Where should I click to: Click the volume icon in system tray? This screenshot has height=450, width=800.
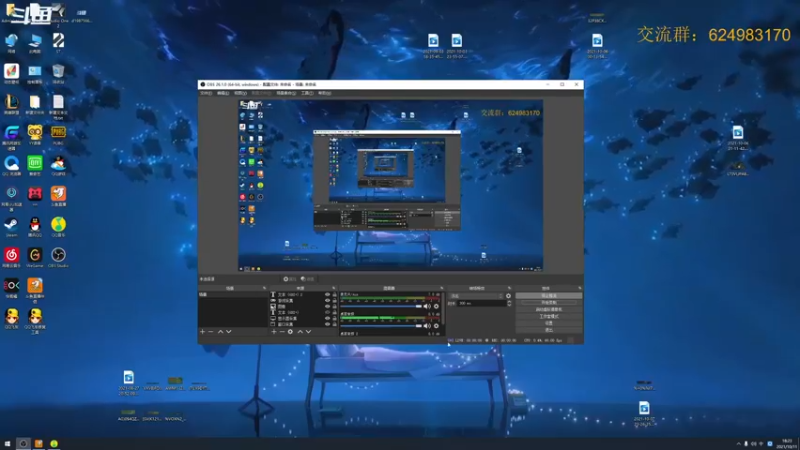coord(754,444)
